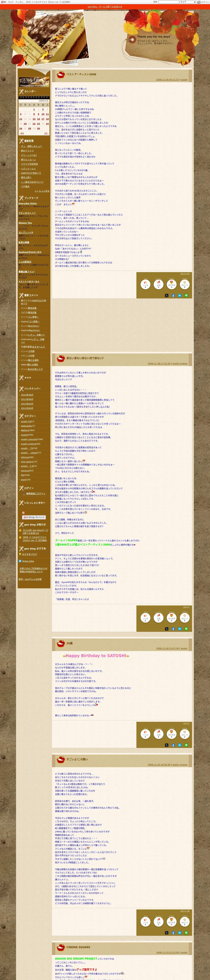210x980 pixels.
Task: Open the @goo_blog Twitter link
Action: coord(28,561)
